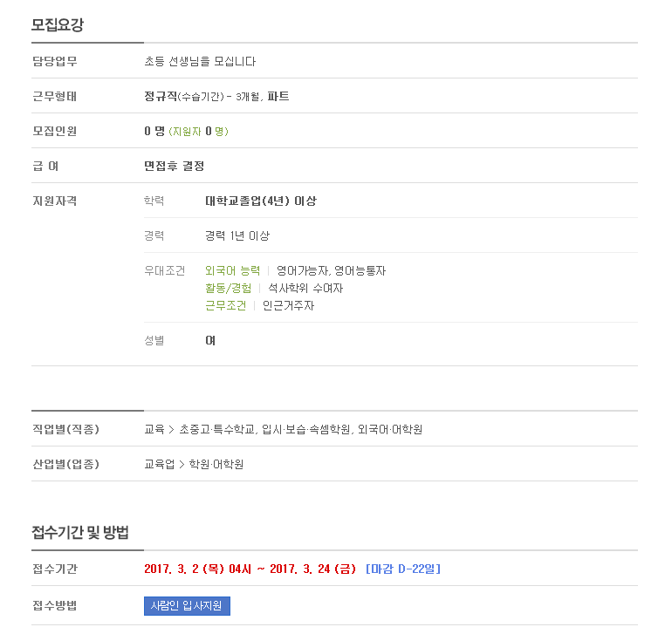Click the 활동/경험 preference label
Screen dimensions: 672x634
(x=228, y=289)
